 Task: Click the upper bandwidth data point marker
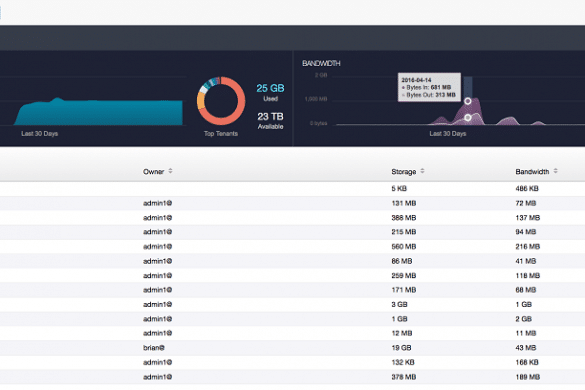point(467,101)
